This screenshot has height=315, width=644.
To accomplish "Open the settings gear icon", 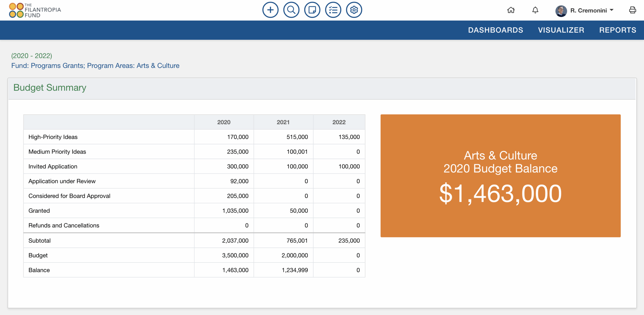I will point(354,10).
